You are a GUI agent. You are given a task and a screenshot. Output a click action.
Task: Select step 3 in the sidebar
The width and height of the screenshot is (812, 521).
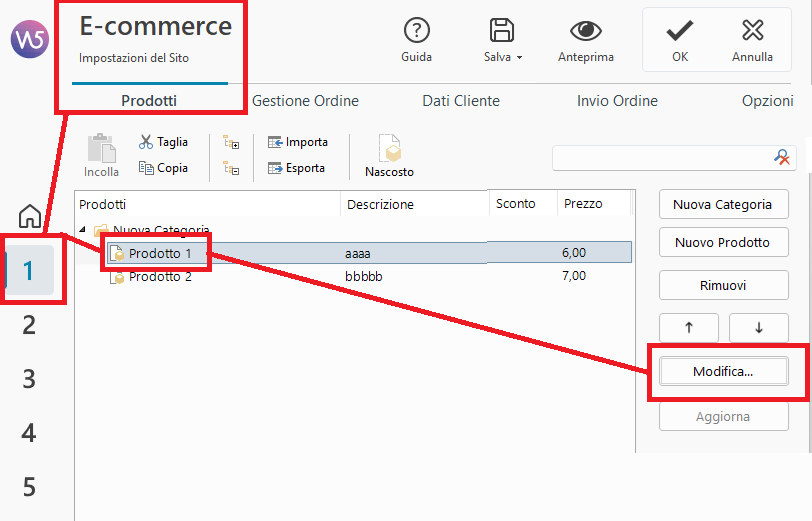pos(29,379)
